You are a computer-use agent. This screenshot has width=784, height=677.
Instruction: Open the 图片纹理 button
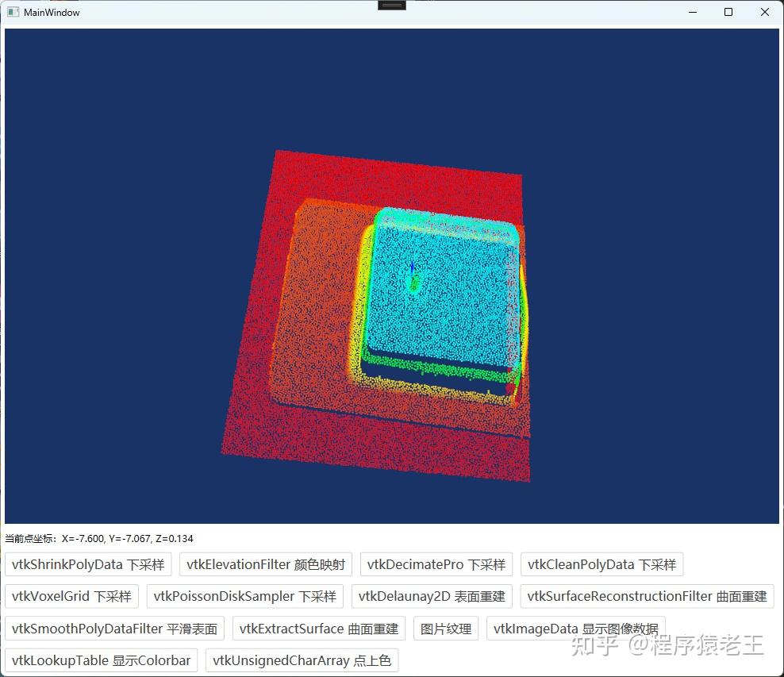[x=446, y=629]
